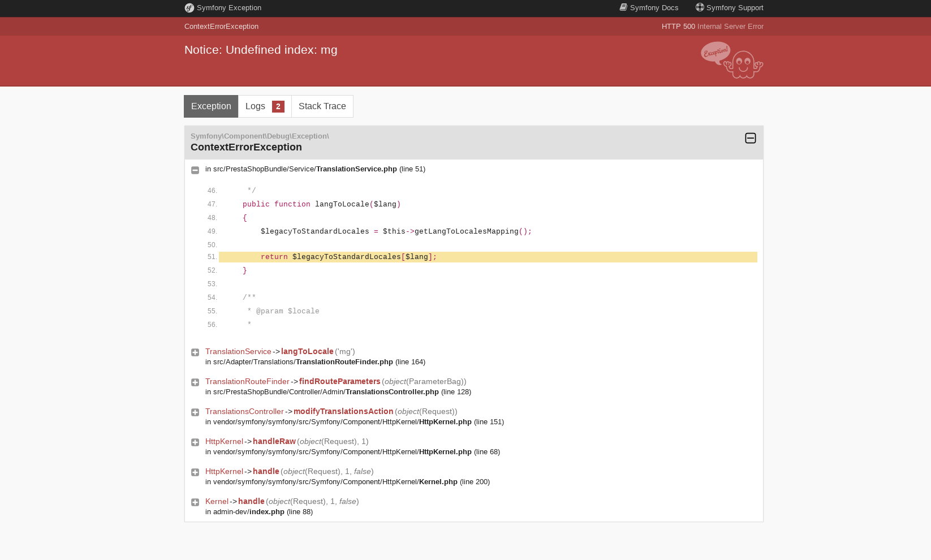Click the 'Notice: Undefined index: mg' heading
This screenshot has height=560, width=931.
pos(261,50)
